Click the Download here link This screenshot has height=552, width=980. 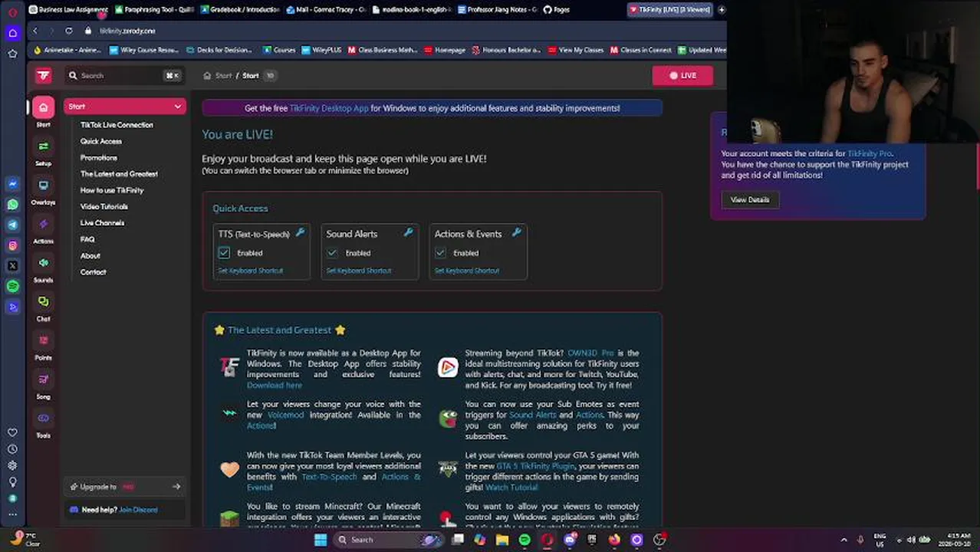pos(274,385)
